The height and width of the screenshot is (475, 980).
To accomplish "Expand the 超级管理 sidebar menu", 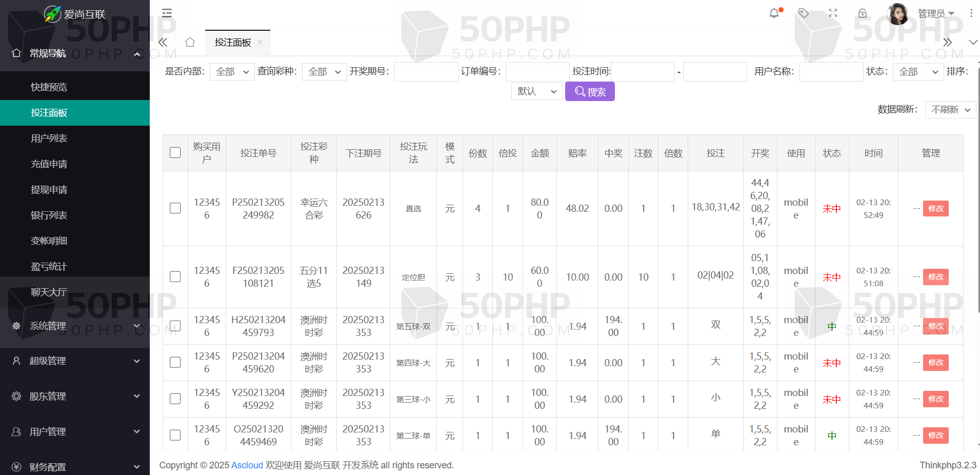I will point(75,361).
